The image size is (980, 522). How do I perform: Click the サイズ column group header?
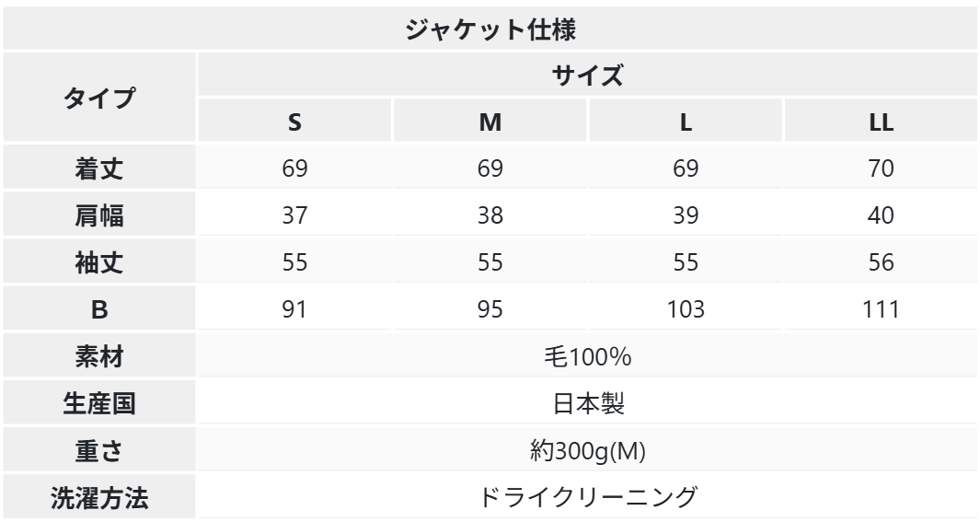587,76
